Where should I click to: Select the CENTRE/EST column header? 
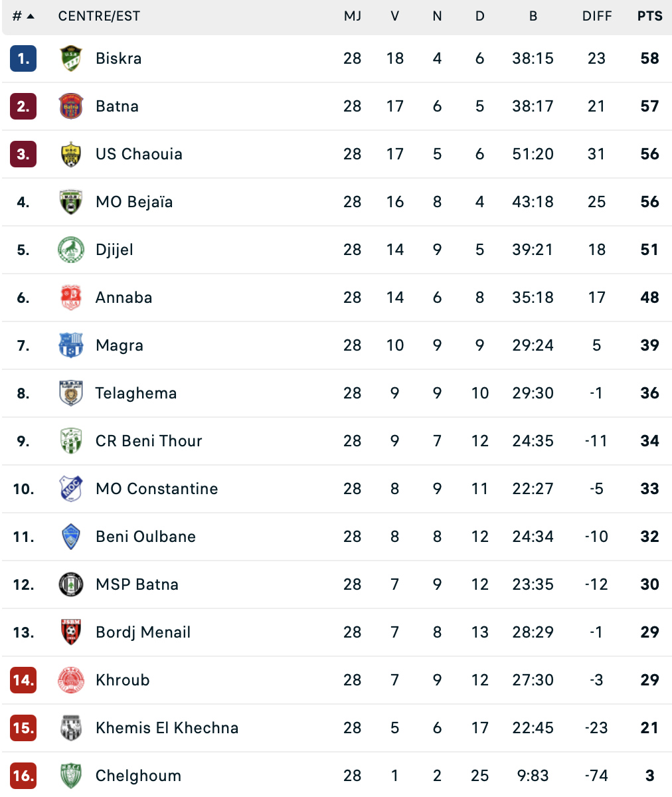pyautogui.click(x=99, y=16)
